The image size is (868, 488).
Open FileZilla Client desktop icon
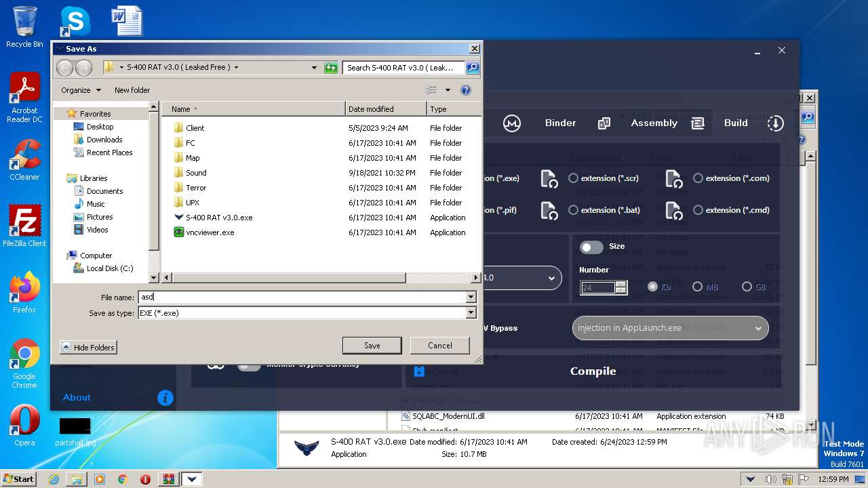[x=24, y=226]
